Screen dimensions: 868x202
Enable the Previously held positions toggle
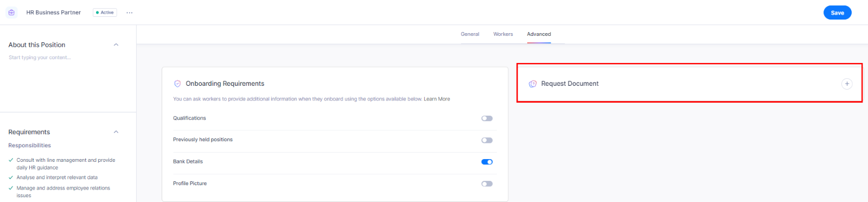487,140
